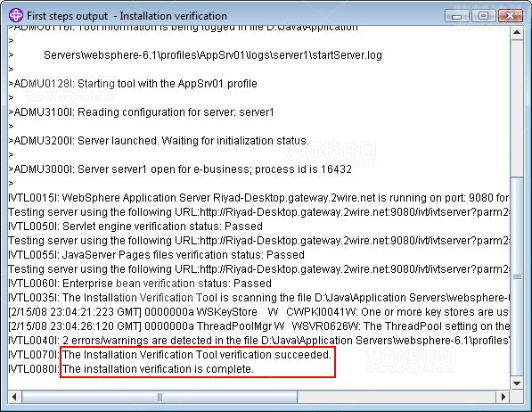Click line IVTL0055I JavaServer Pages files verification
Screen dimensions: 532x412
pyautogui.click(x=157, y=255)
